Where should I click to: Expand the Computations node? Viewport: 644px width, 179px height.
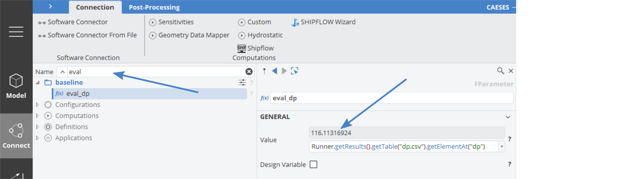37,116
